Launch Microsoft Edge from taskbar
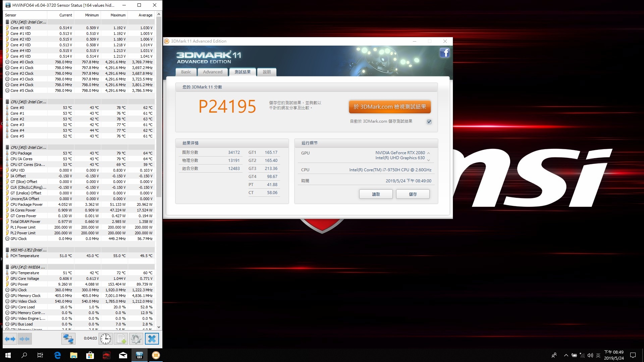The image size is (644, 362). click(x=57, y=355)
